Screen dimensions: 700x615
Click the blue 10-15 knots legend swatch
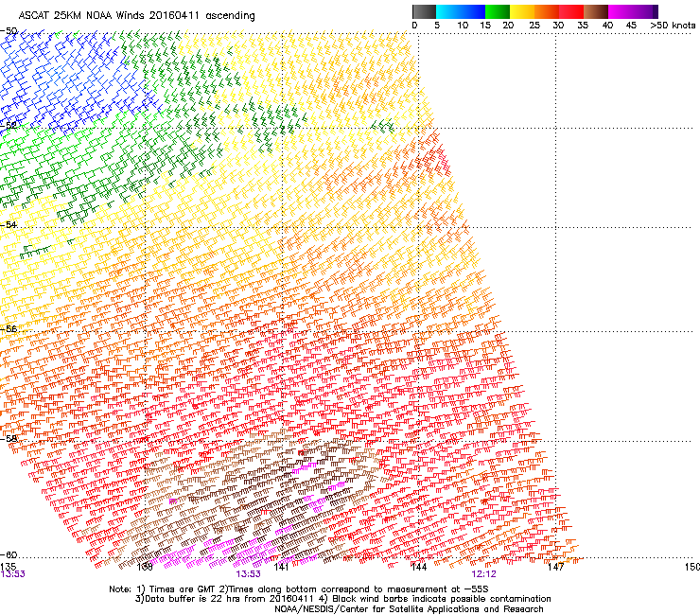473,11
